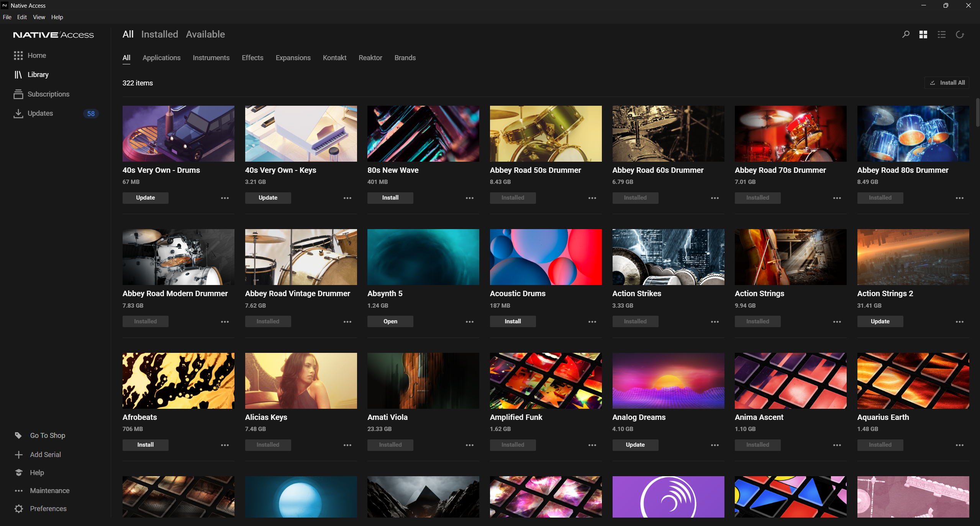This screenshot has width=980, height=526.
Task: Open more options for Aquarius Earth
Action: [x=960, y=445]
